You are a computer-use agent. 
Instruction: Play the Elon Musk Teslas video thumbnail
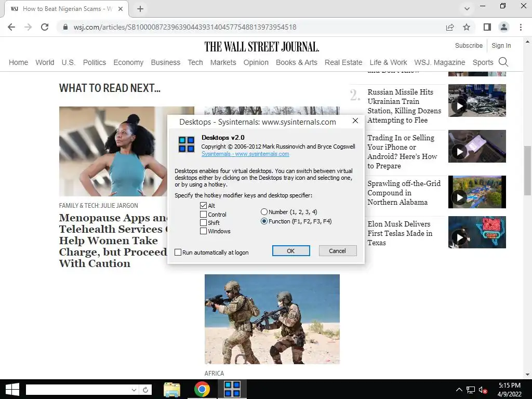point(477,232)
